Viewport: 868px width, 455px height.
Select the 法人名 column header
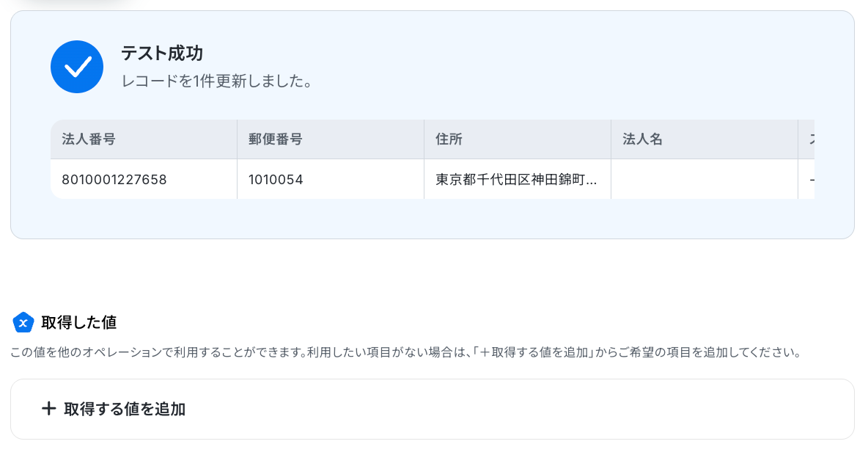point(705,139)
